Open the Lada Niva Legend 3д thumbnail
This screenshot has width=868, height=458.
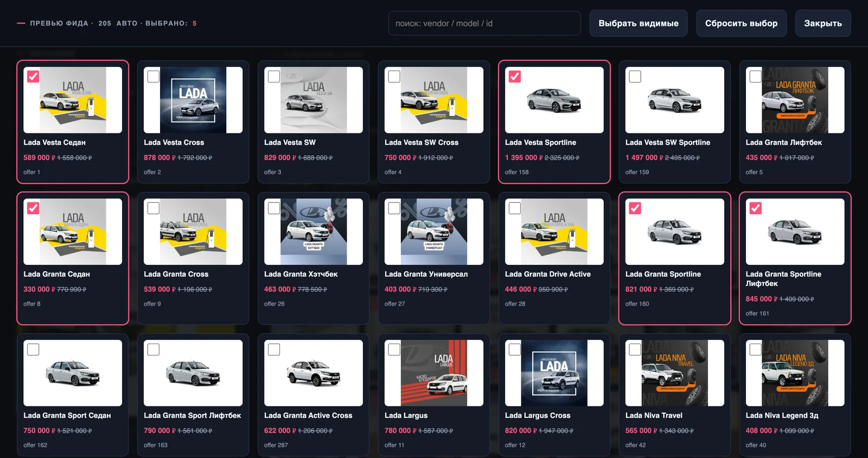(x=795, y=373)
